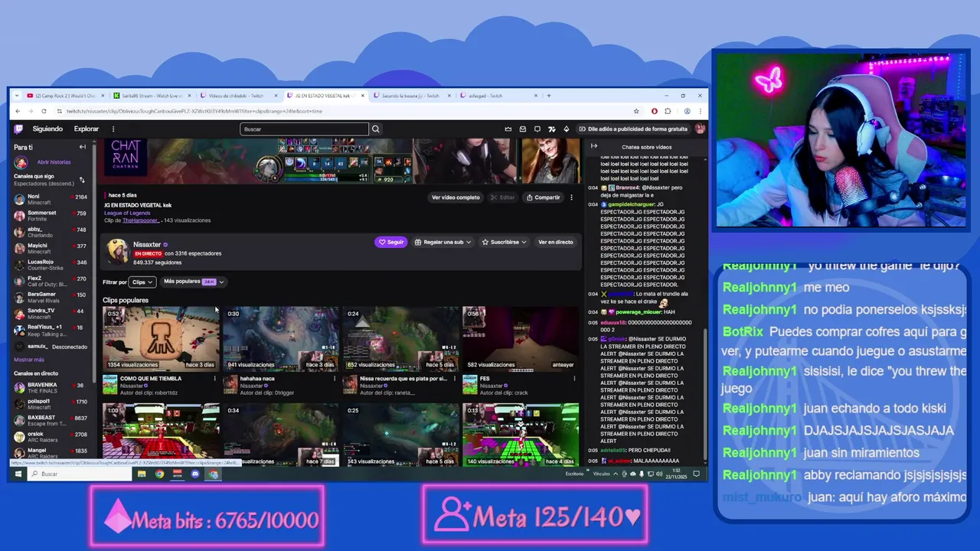The width and height of the screenshot is (980, 551).
Task: Open the Más populares 24H dropdown
Action: coord(194,282)
